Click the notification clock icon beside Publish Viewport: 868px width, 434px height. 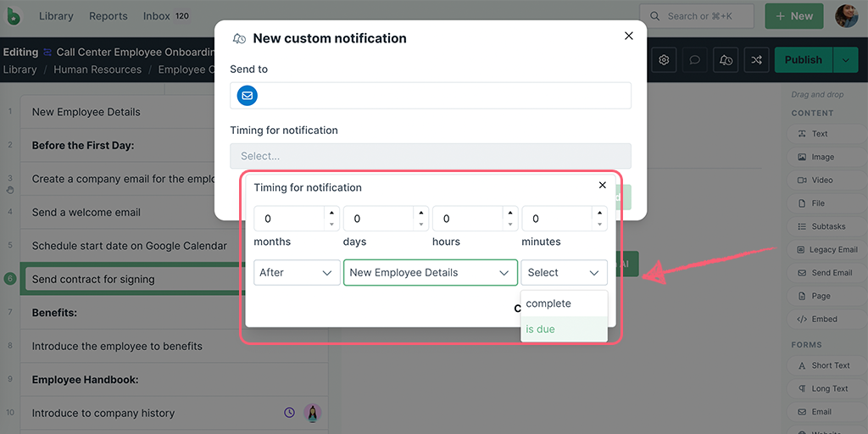tap(726, 60)
